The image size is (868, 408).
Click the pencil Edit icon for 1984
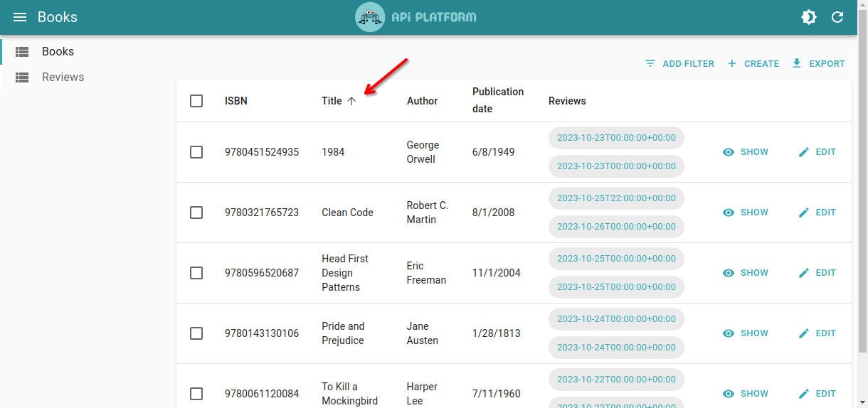point(804,152)
